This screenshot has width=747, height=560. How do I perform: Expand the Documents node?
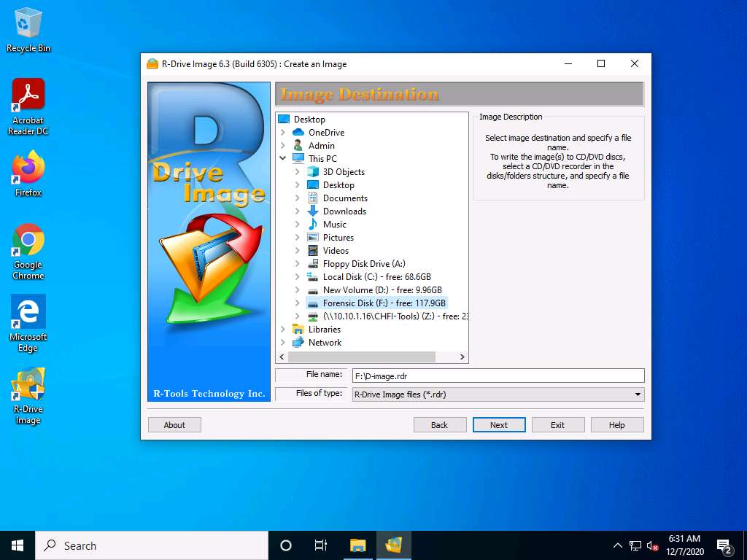(x=298, y=198)
